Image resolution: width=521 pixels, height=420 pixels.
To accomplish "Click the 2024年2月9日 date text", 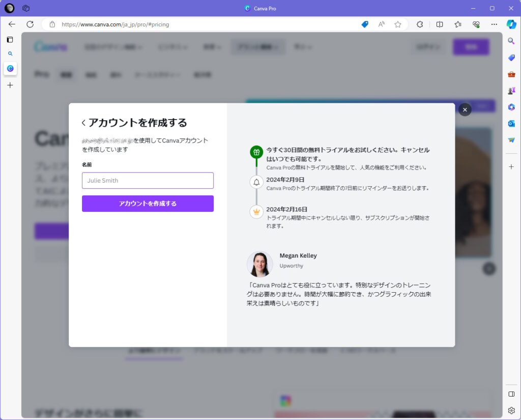I will click(x=285, y=180).
